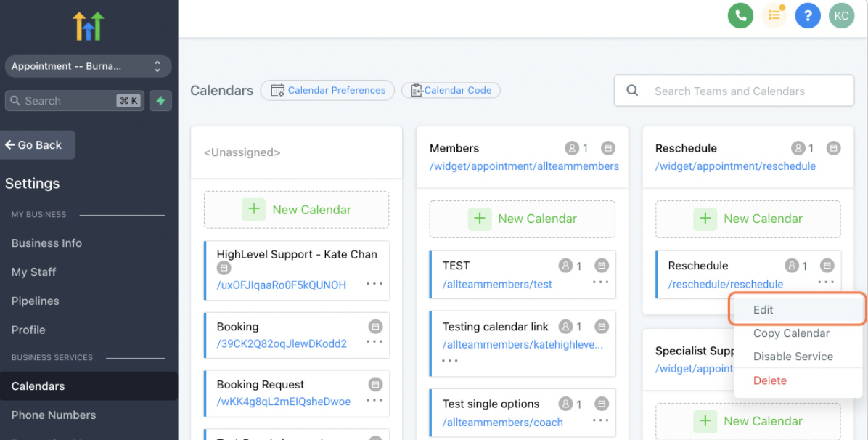Open three-dot menu on Booking calendar
868x440 pixels.
(x=374, y=342)
